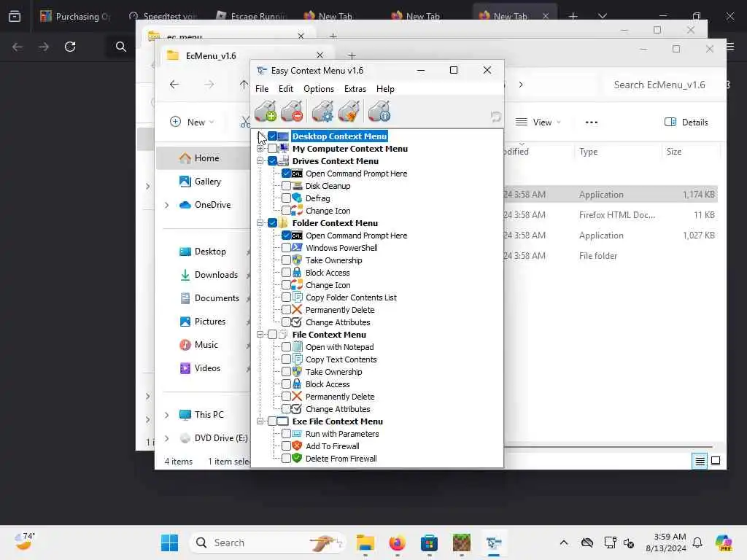The height and width of the screenshot is (560, 747).
Task: Click the taskbar Search box
Action: 268,542
